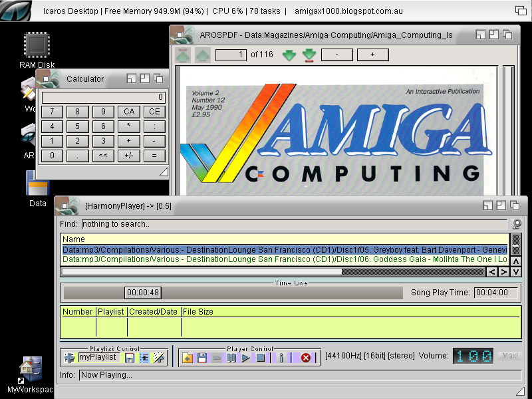Click the multiply * key in Calculator
Viewport: 532px width, 399px height.
pos(129,126)
